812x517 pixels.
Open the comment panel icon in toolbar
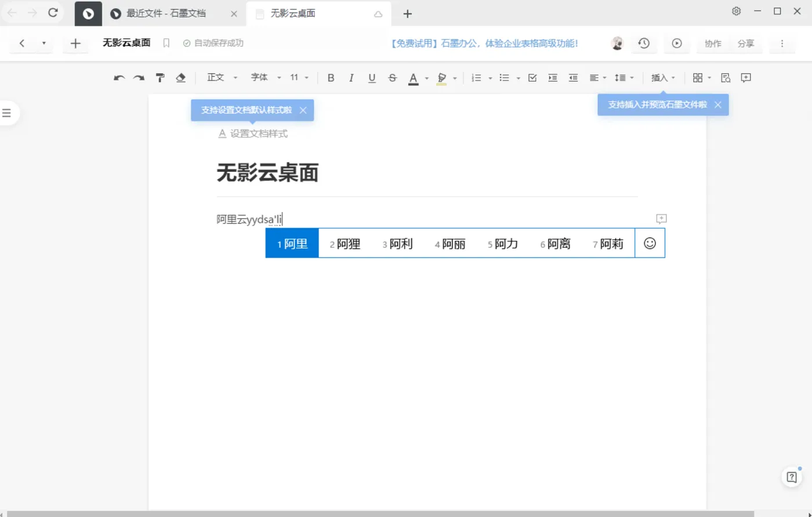(746, 78)
